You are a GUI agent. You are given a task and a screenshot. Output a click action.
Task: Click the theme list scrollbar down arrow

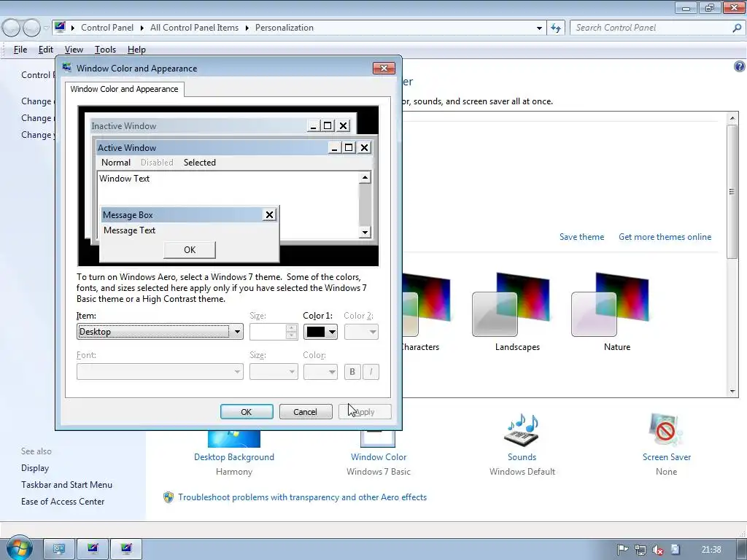point(732,392)
